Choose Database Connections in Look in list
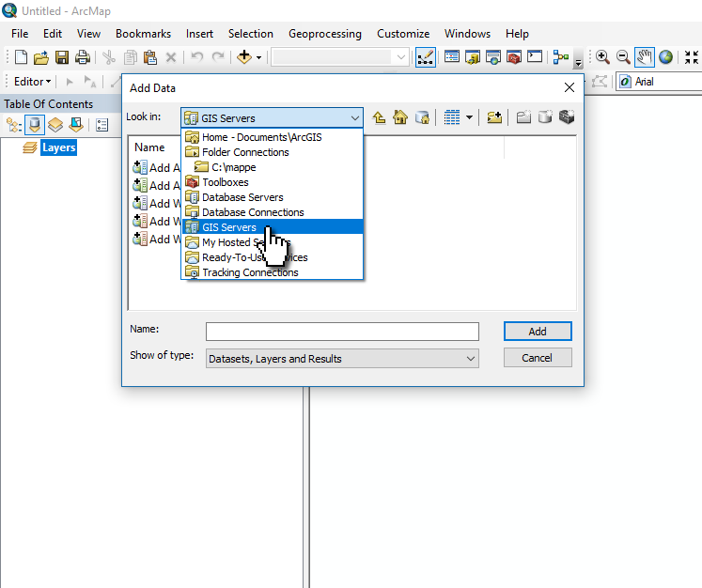The height and width of the screenshot is (588, 702). point(273,212)
